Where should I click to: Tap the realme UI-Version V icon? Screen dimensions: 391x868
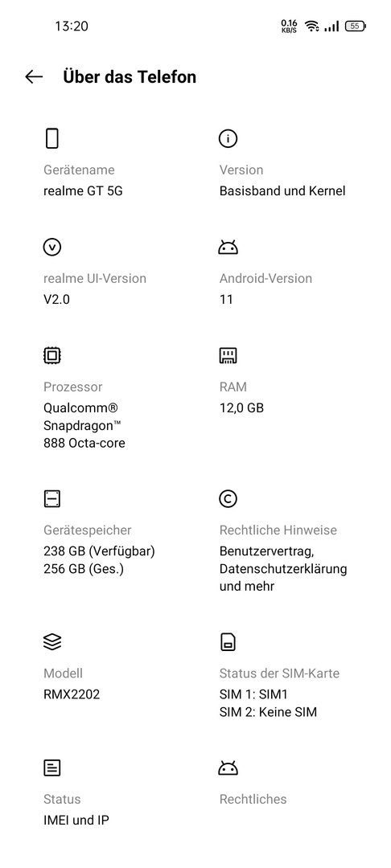click(x=52, y=247)
